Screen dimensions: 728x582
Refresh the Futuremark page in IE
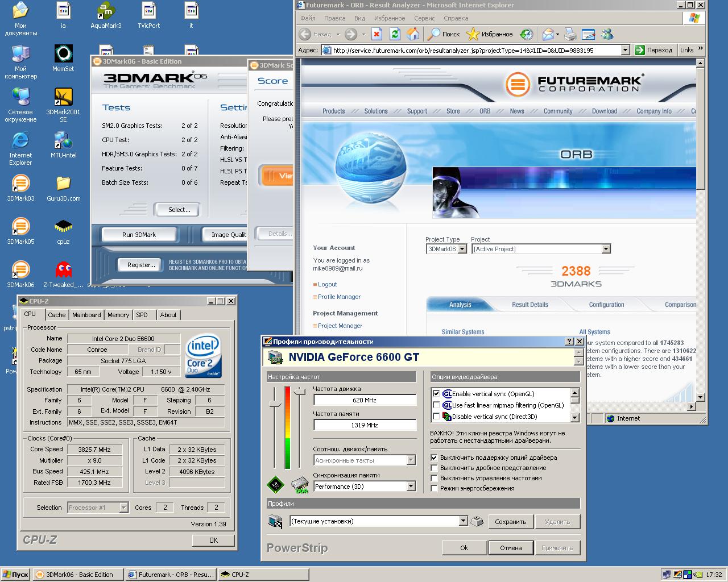(x=395, y=34)
